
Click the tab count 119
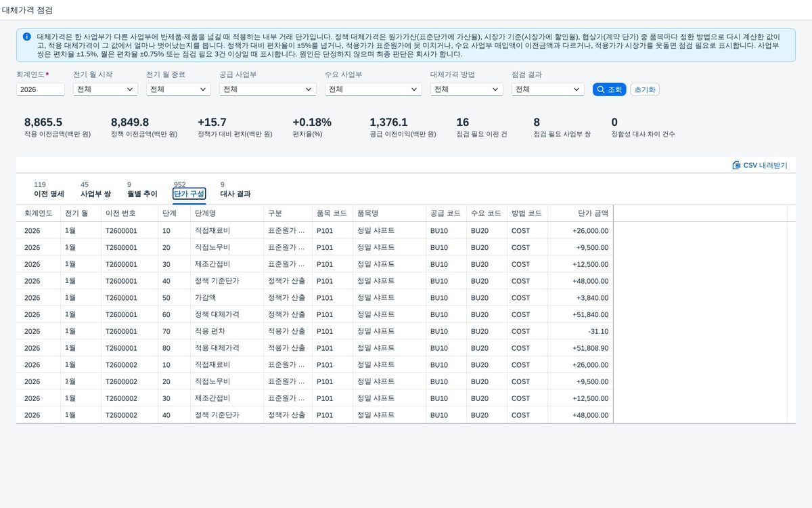40,184
